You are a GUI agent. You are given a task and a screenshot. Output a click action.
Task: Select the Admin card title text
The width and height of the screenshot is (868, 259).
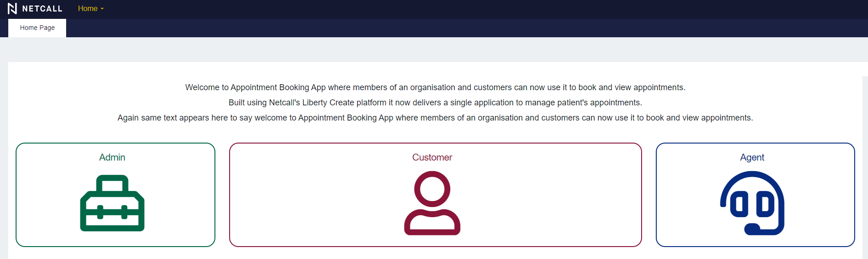(112, 157)
